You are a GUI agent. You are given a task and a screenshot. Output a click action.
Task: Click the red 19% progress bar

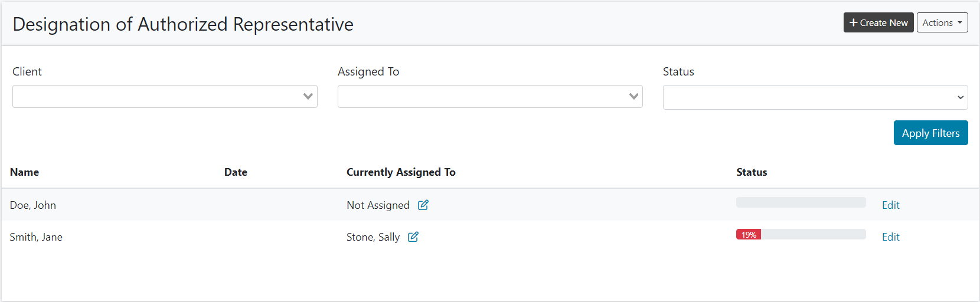pyautogui.click(x=749, y=235)
